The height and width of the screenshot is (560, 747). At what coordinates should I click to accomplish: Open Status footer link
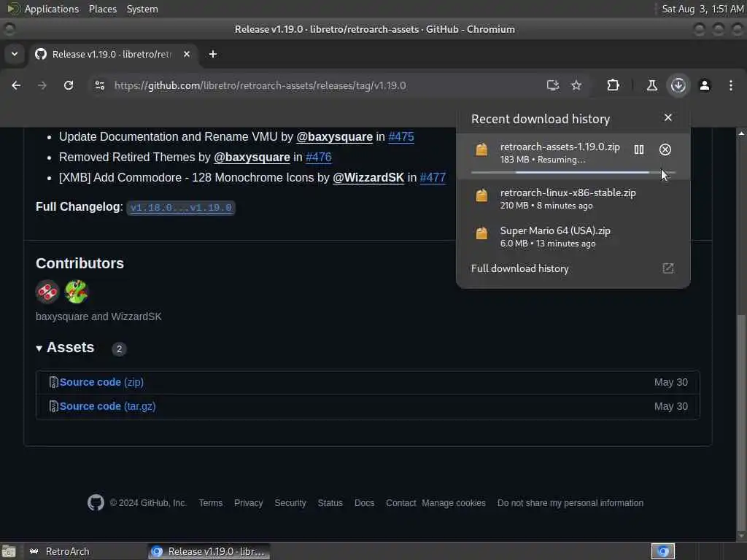point(330,503)
